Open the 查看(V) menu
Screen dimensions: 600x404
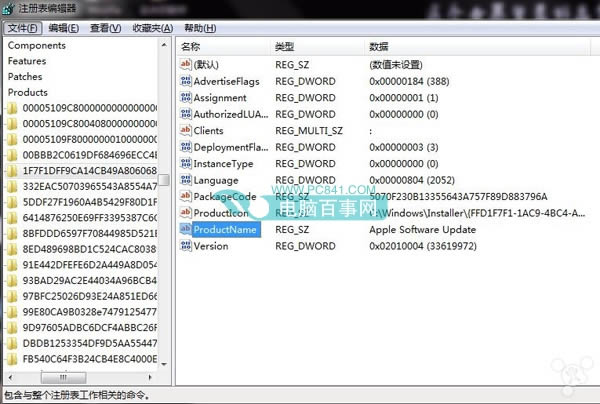105,28
